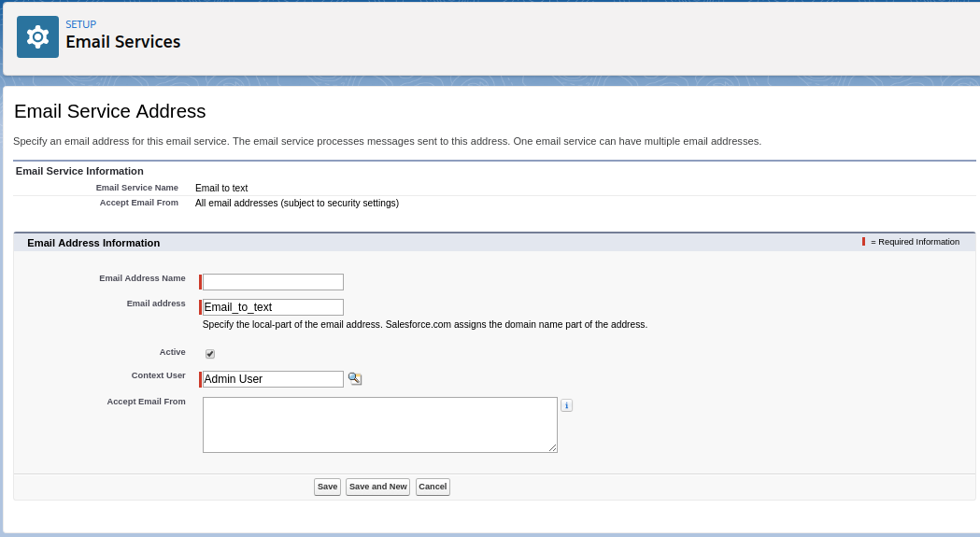The width and height of the screenshot is (980, 537).
Task: Click the Email to text service name
Action: coord(221,188)
